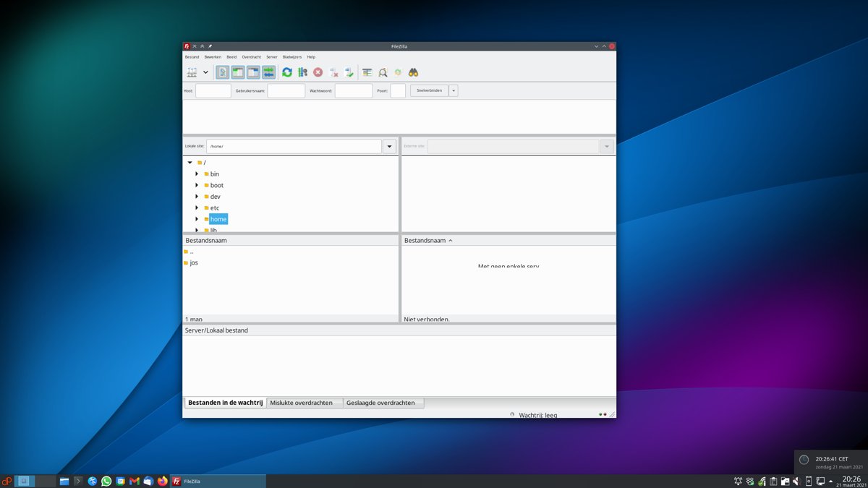Click the Lokale site path field

[294, 146]
